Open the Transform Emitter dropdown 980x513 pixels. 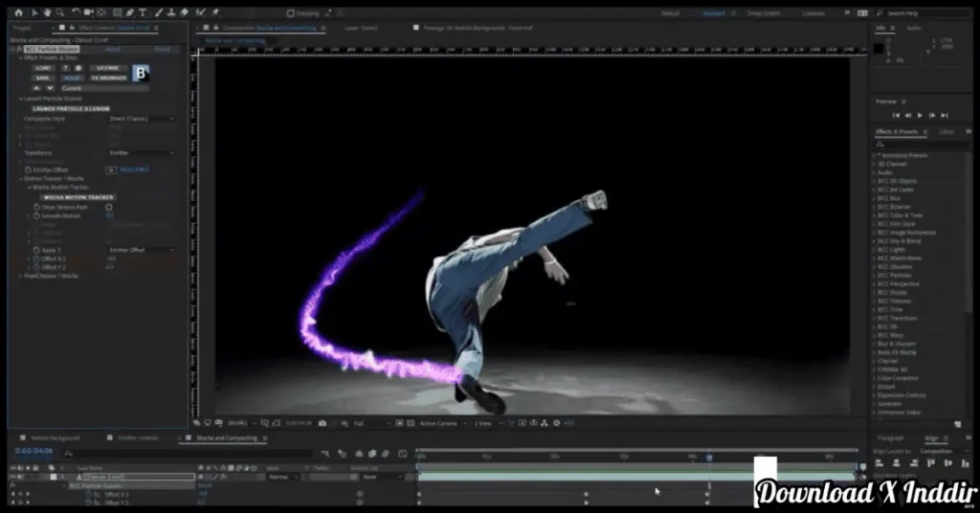click(x=142, y=153)
